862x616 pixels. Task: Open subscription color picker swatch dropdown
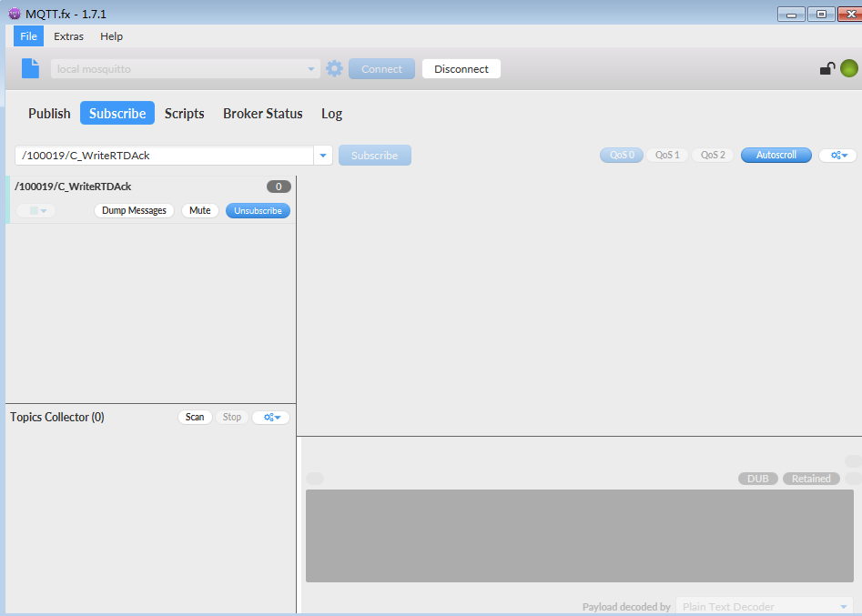pos(36,210)
